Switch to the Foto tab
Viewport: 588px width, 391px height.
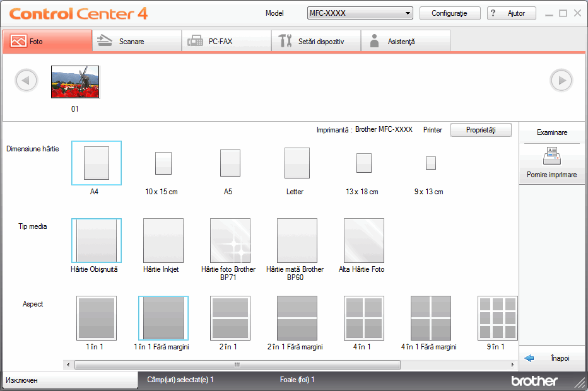[47, 41]
